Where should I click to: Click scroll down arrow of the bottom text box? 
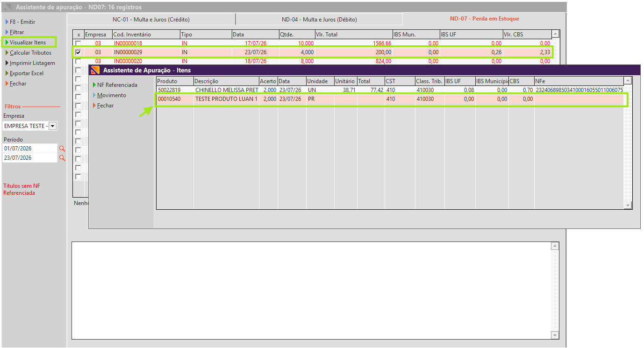click(x=555, y=335)
